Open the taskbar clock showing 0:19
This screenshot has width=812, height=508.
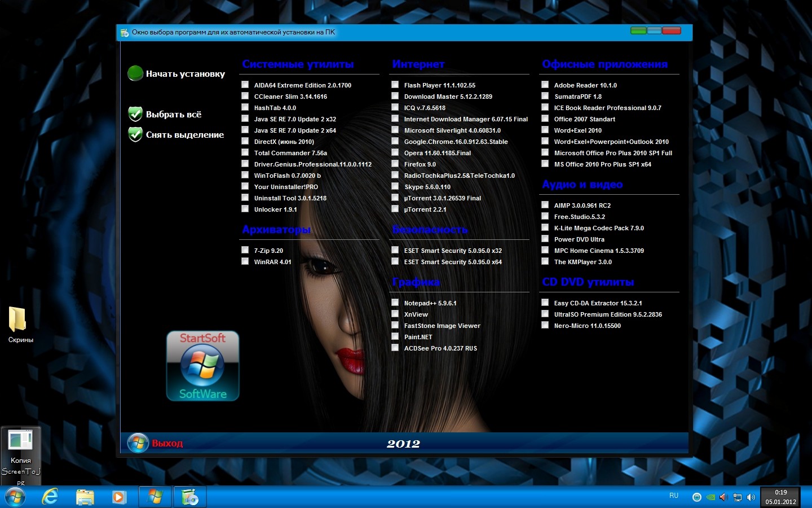click(781, 497)
